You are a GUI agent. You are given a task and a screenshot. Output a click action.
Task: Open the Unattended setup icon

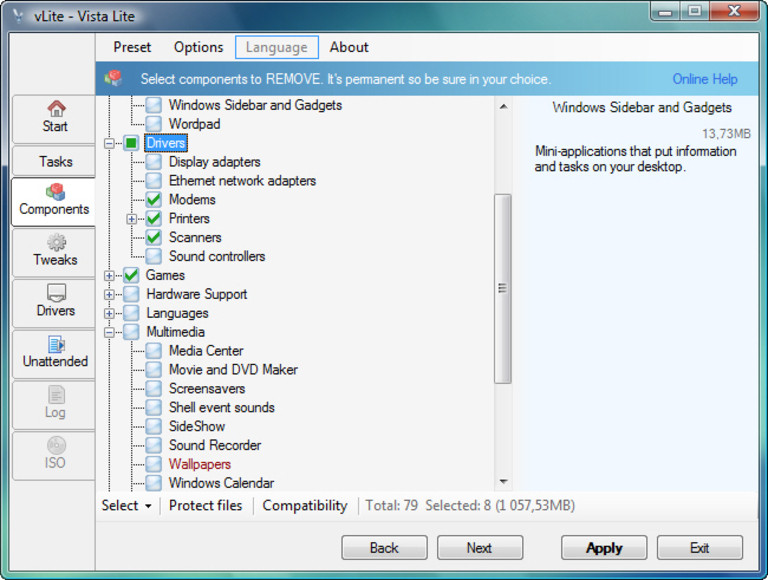click(56, 344)
